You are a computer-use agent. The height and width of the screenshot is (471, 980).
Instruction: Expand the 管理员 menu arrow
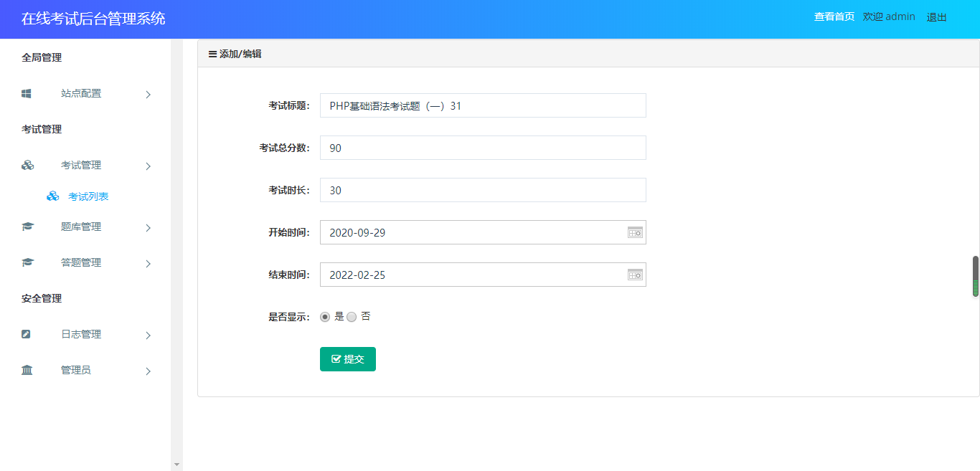(149, 371)
